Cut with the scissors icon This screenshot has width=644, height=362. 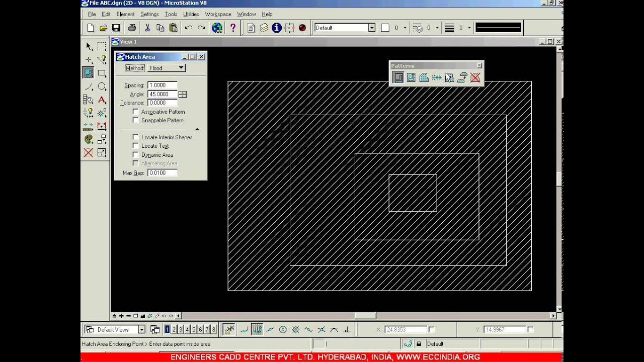click(x=147, y=28)
